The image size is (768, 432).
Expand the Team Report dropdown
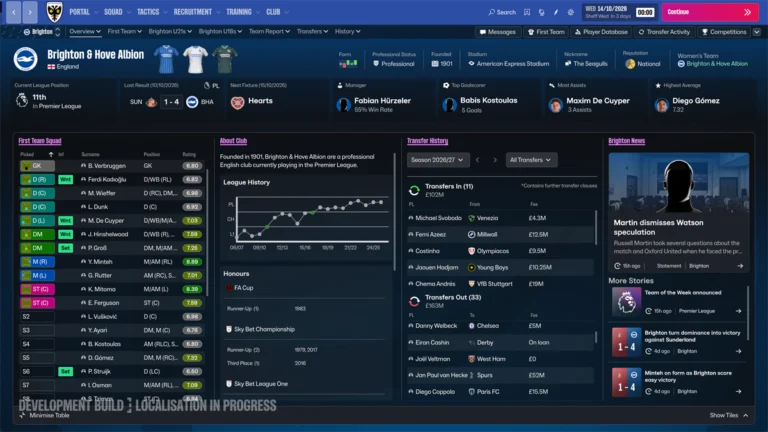(x=269, y=31)
